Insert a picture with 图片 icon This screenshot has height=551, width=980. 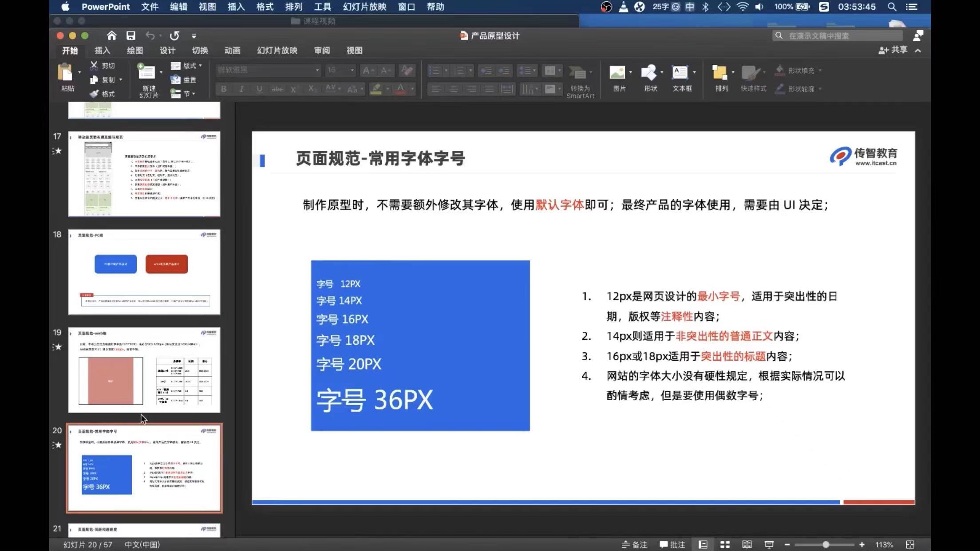[x=617, y=72]
